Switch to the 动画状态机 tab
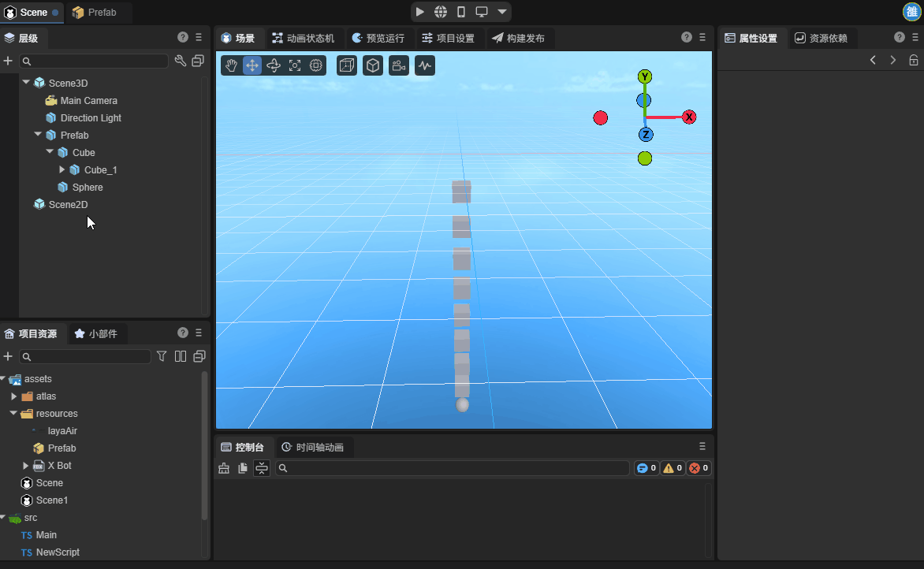Viewport: 924px width, 569px height. click(304, 38)
